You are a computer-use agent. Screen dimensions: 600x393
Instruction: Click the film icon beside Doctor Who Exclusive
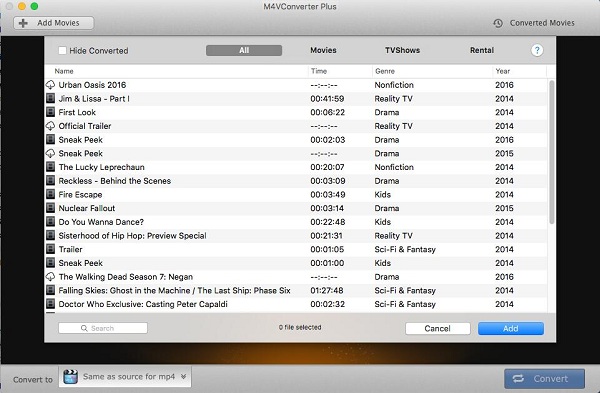50,304
